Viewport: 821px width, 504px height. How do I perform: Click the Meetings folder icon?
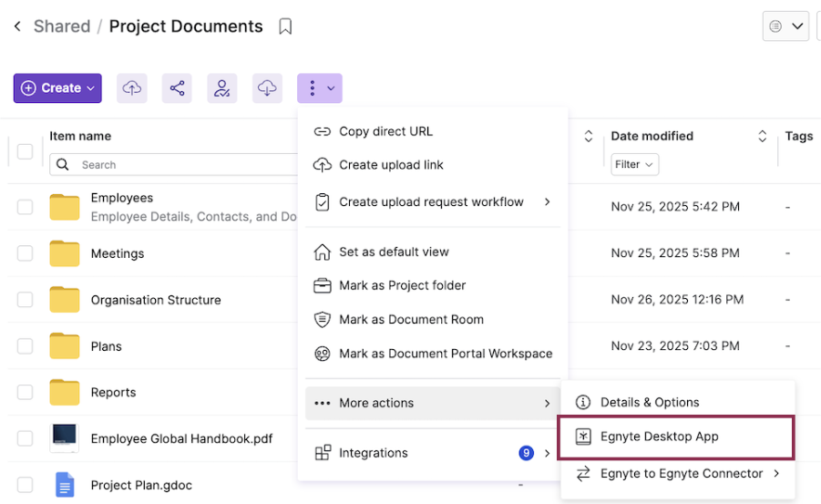point(65,253)
